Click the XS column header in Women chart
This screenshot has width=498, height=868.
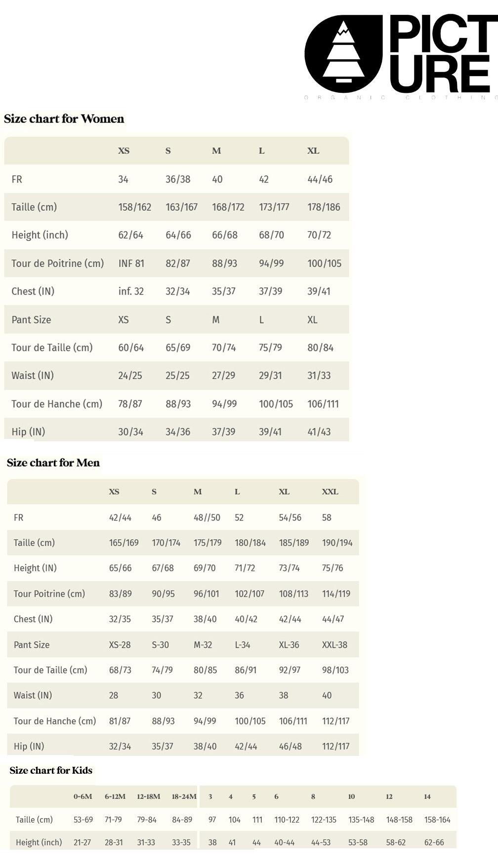tap(124, 151)
